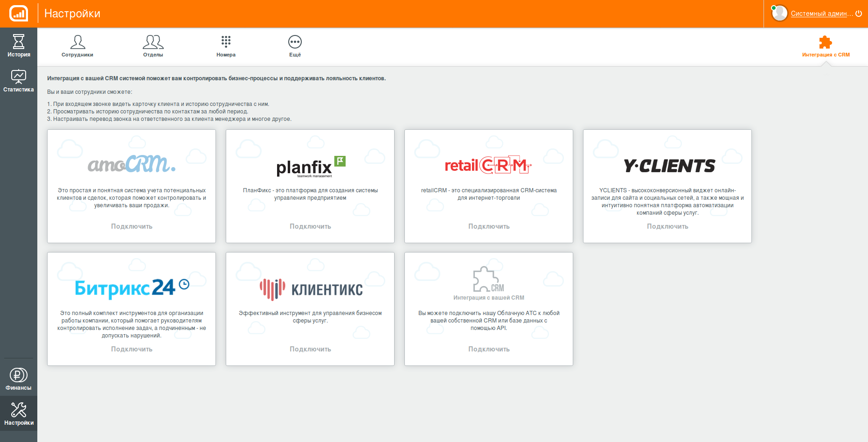Connect Клиентикс via Подключить
The height and width of the screenshot is (442, 868).
click(x=310, y=349)
